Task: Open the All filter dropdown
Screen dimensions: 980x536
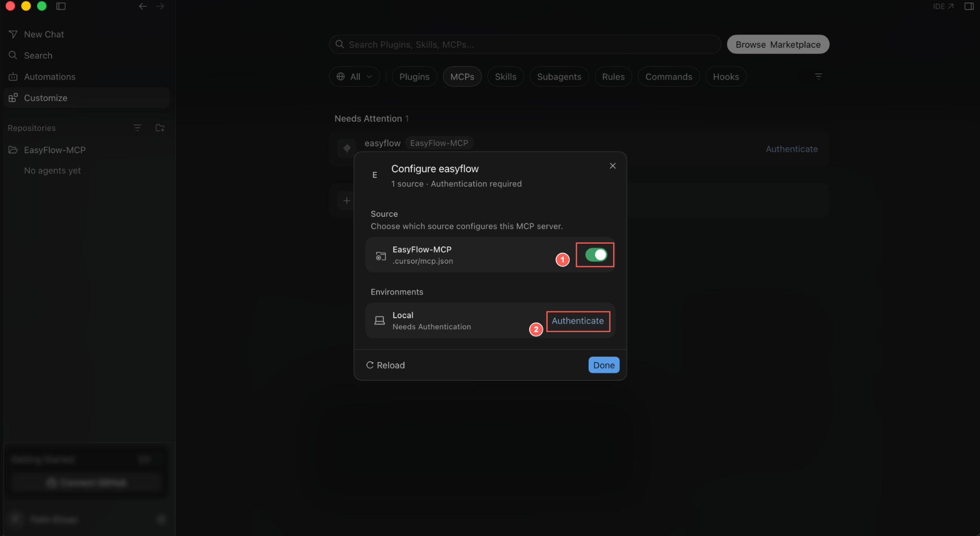Action: (x=355, y=77)
